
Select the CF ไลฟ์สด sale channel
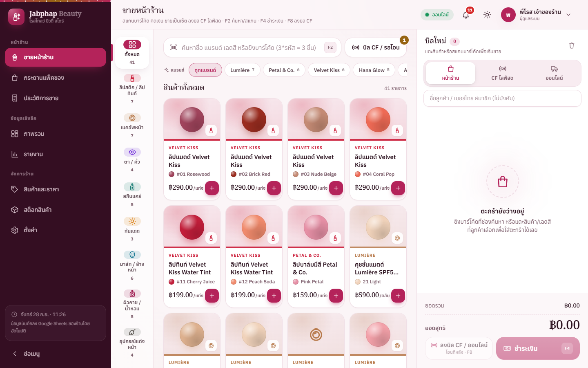click(502, 73)
